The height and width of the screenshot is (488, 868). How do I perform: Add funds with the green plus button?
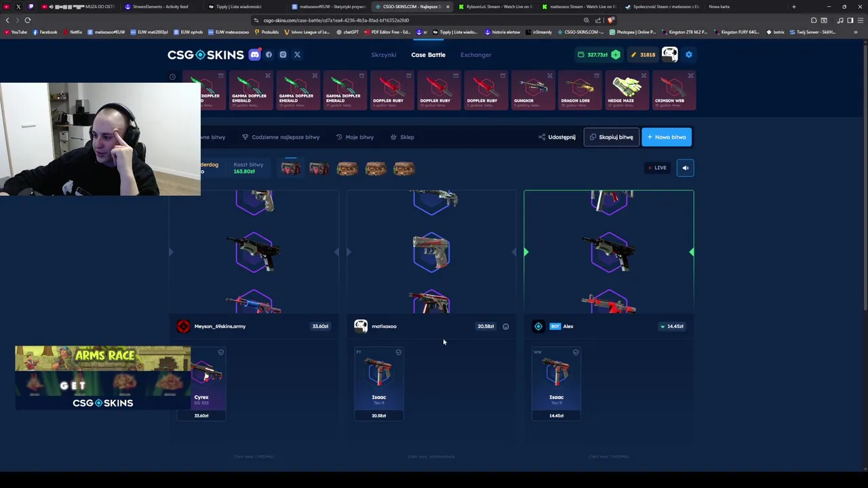pyautogui.click(x=615, y=55)
